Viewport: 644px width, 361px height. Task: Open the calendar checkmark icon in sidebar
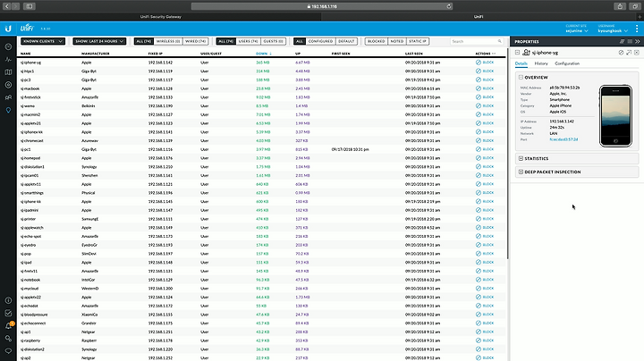click(8, 313)
